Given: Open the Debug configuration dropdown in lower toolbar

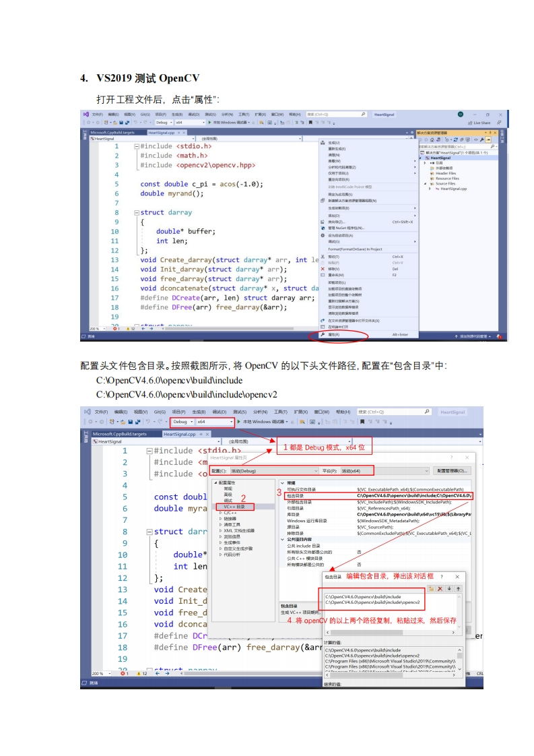Looking at the screenshot, I should click(x=181, y=422).
